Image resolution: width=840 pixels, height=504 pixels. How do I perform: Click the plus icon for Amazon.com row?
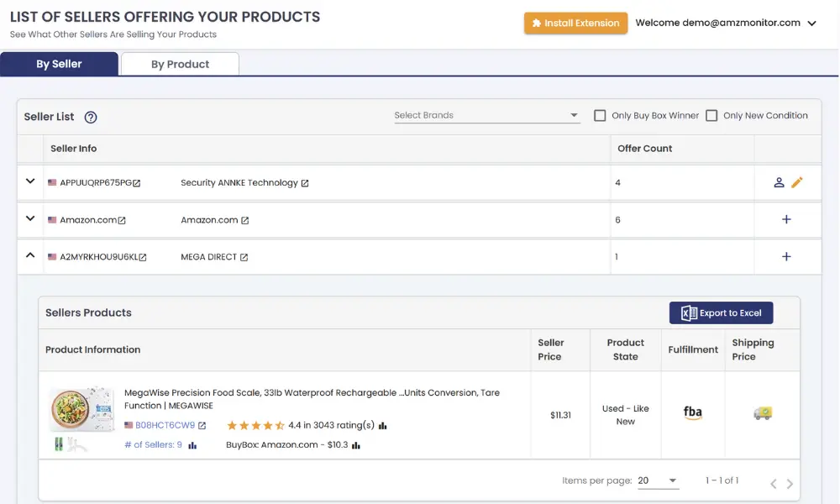point(786,219)
